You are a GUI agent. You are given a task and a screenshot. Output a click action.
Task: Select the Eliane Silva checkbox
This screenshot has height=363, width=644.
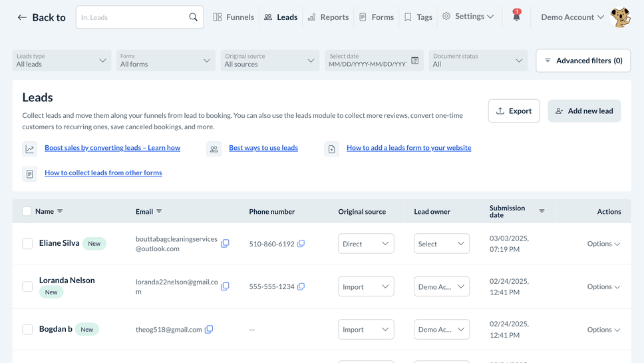point(27,244)
